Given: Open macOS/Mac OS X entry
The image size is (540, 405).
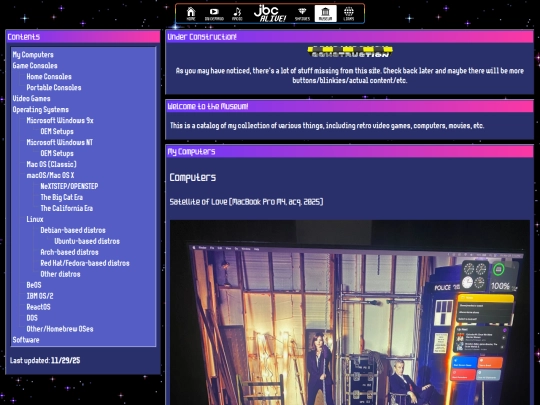Looking at the screenshot, I should (x=50, y=175).
